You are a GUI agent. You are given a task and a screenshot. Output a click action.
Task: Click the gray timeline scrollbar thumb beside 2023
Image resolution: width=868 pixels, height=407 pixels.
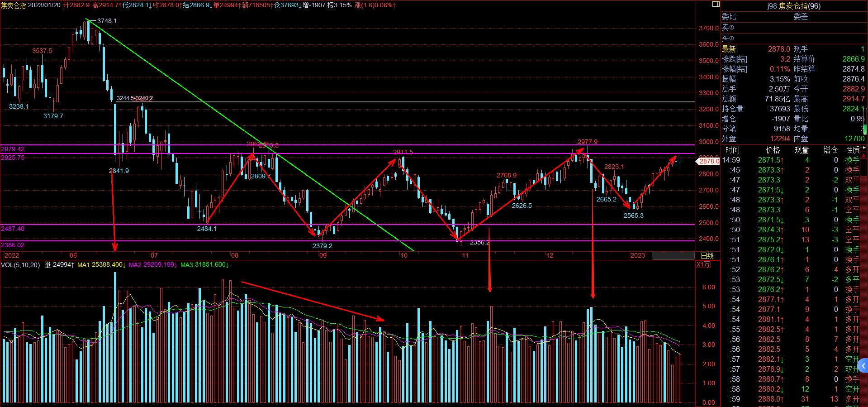[x=673, y=256]
